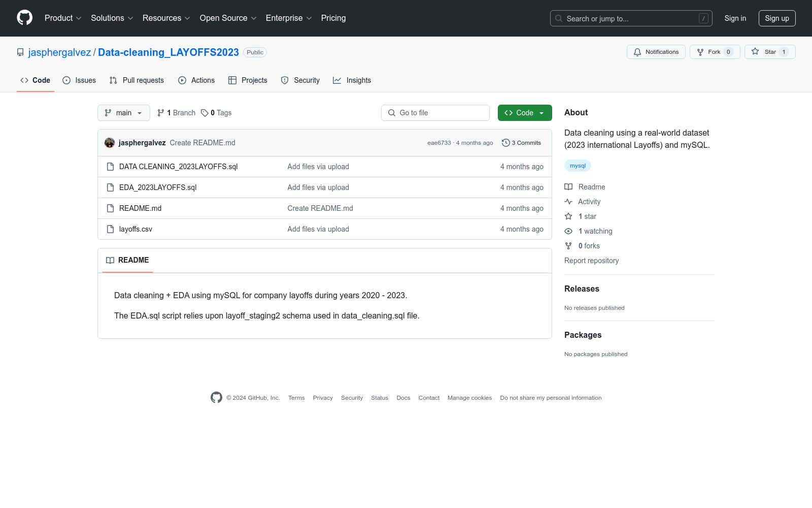Viewport: 812px width, 508px height.
Task: Click the file icon for EDA_2023LAYOFFS.sql
Action: [110, 187]
